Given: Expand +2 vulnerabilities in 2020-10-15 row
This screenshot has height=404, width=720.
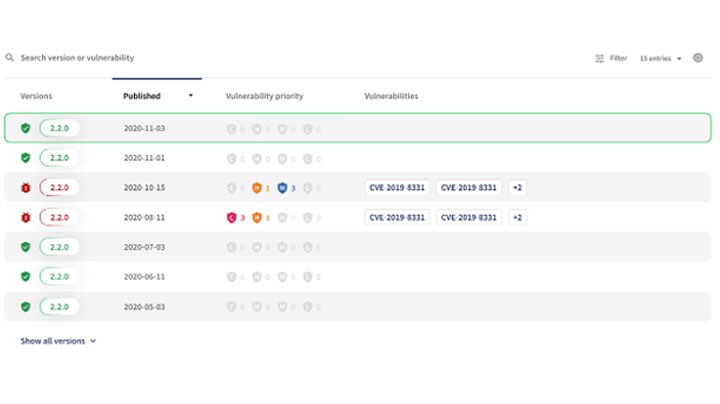Looking at the screenshot, I should point(518,187).
